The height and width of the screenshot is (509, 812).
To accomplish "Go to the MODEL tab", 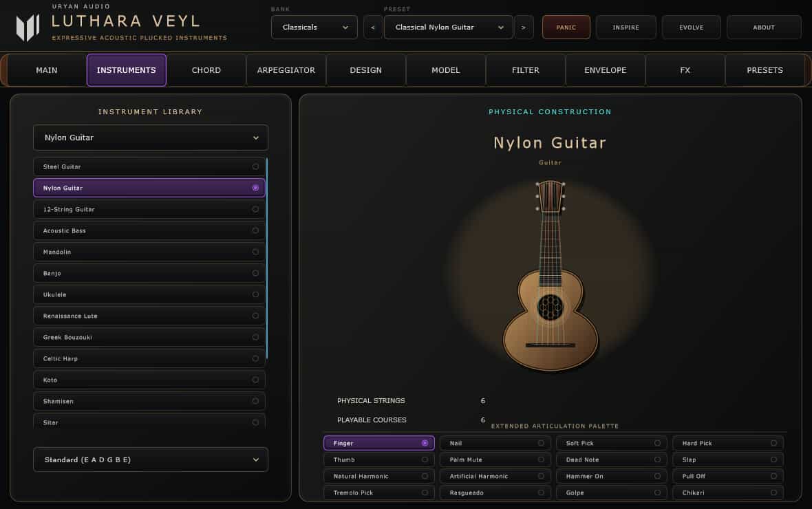I will pos(445,70).
